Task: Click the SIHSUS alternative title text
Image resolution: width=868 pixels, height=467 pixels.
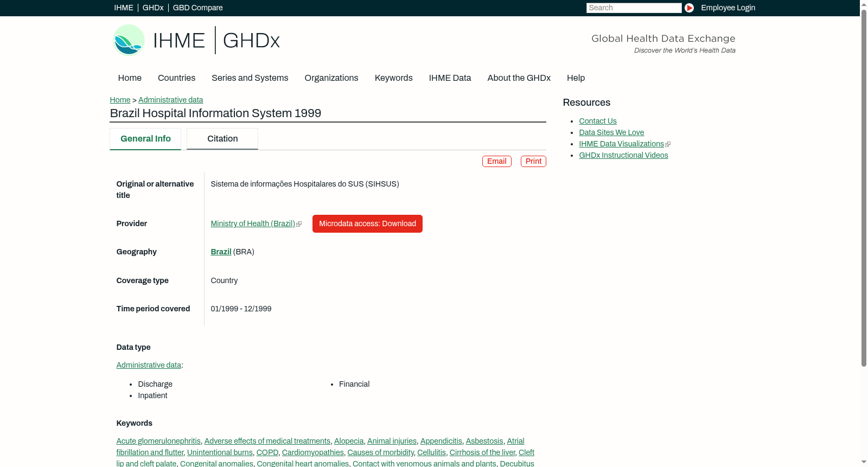Action: coord(305,184)
